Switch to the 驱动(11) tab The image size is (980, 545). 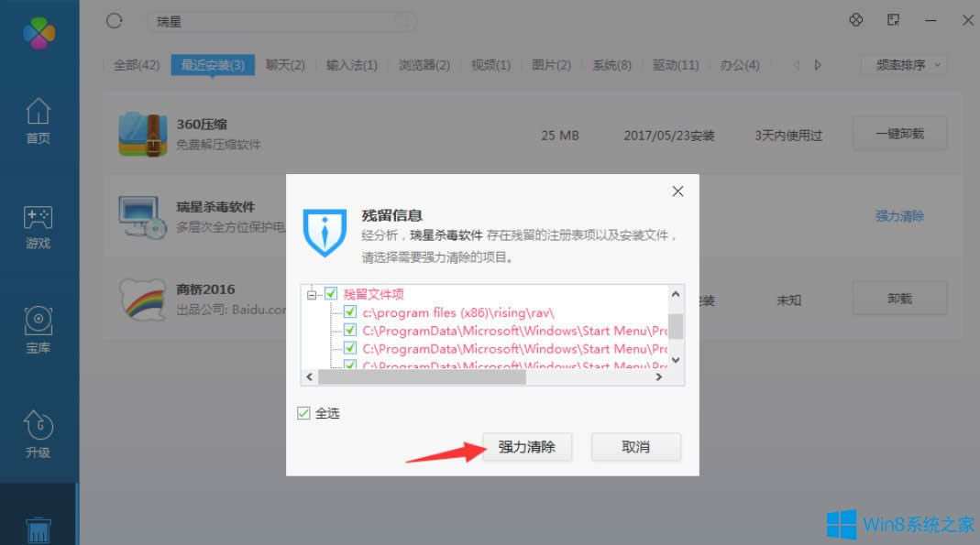pyautogui.click(x=676, y=65)
